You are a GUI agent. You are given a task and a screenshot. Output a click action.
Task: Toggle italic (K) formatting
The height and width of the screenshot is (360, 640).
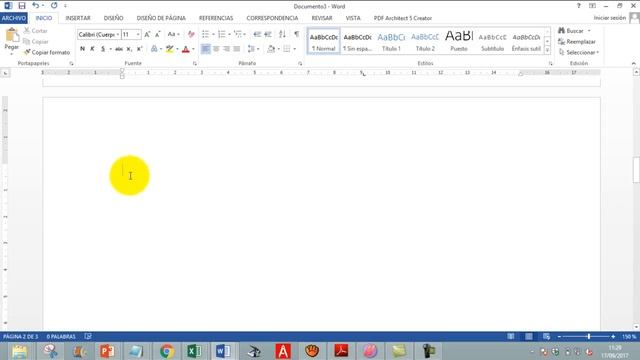[x=92, y=49]
